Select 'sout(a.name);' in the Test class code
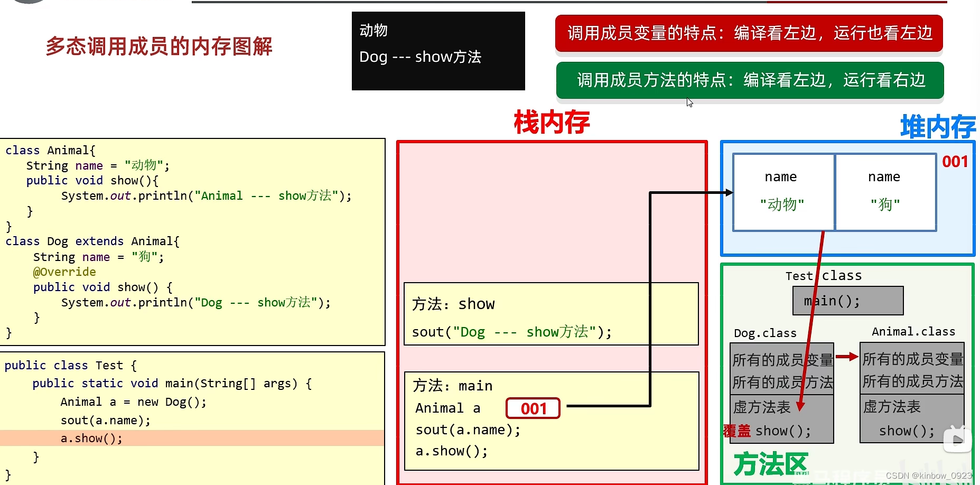Image resolution: width=980 pixels, height=485 pixels. tap(106, 421)
